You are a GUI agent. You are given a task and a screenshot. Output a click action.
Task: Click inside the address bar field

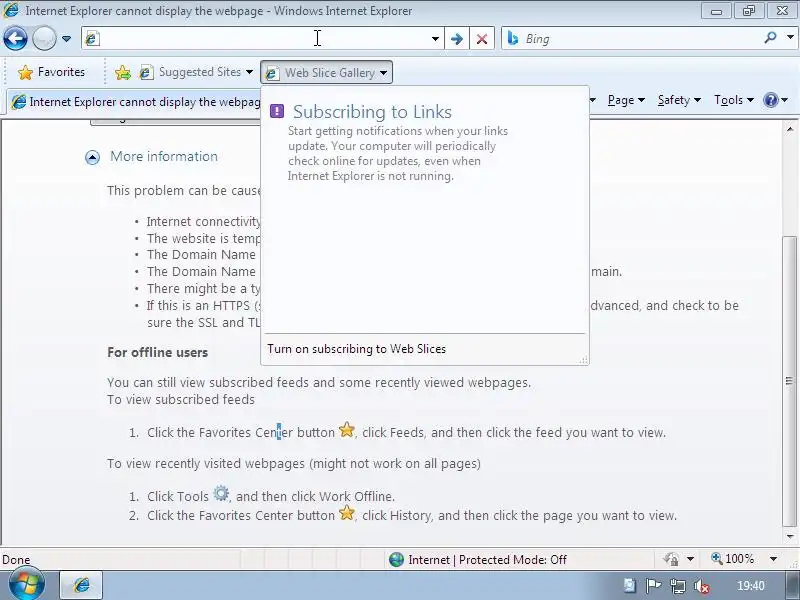point(263,39)
